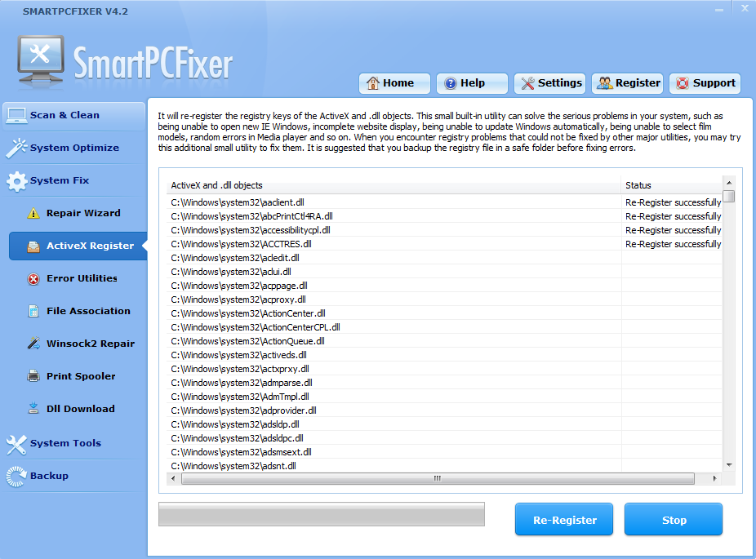Select the admparse.dll row
Viewport: 756px width, 559px height.
click(444, 383)
